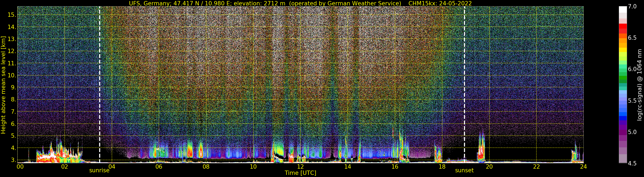The height and width of the screenshot is (177, 644).
Task: Click the '04' time axis tick label
Action: coord(112,166)
